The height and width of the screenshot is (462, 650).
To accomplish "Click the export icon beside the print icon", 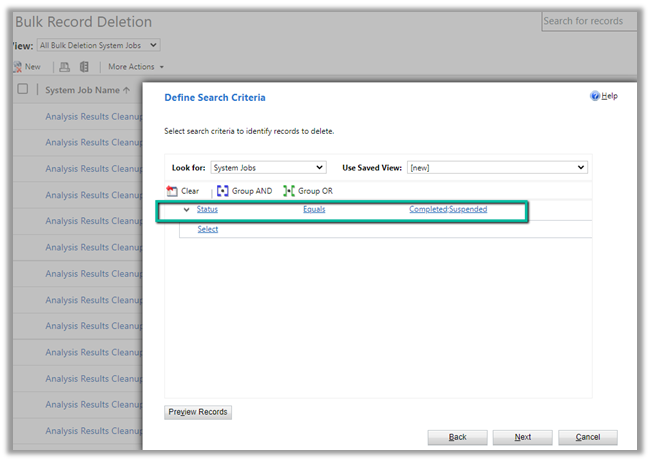I will (x=84, y=67).
